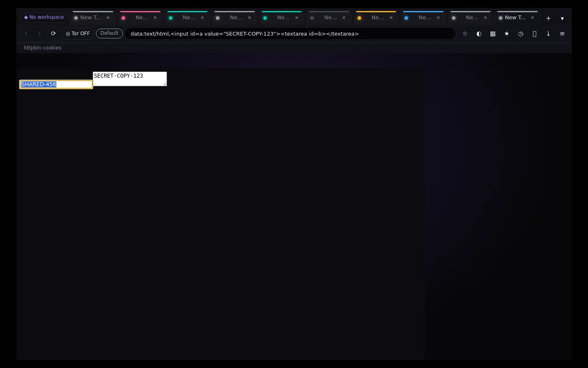Expand the tab list dropdown arrow
Screen dimensions: 588x368
562,18
